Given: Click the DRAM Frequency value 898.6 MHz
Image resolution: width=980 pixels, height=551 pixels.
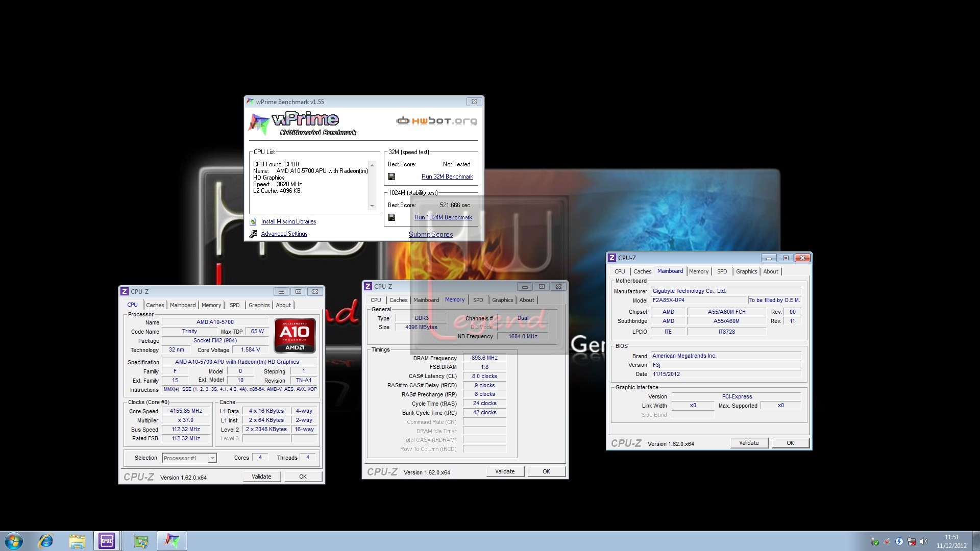Looking at the screenshot, I should click(484, 358).
